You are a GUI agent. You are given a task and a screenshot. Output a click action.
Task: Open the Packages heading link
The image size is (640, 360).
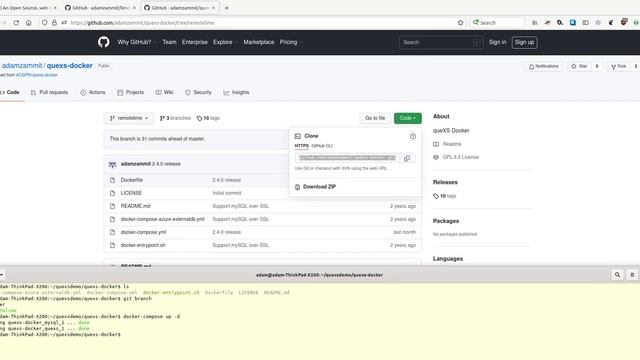point(446,221)
